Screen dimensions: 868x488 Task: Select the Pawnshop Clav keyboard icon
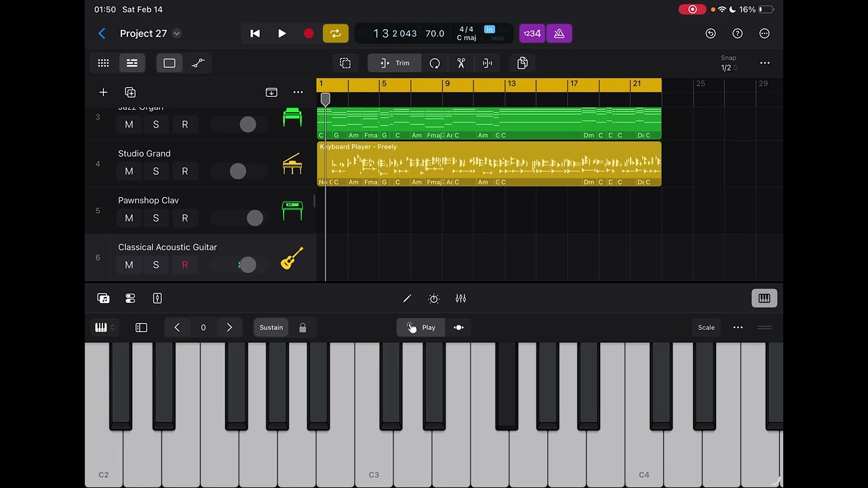coord(292,211)
